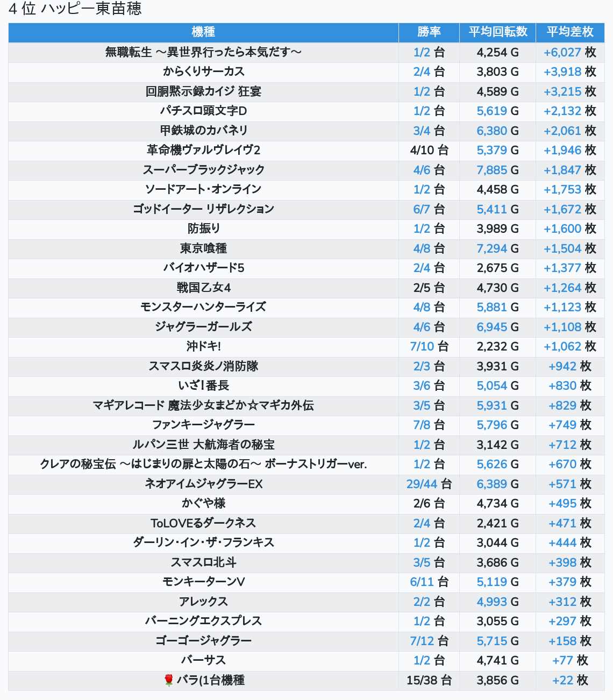Select the ネオアイムジャグラーEX row

(x=203, y=484)
